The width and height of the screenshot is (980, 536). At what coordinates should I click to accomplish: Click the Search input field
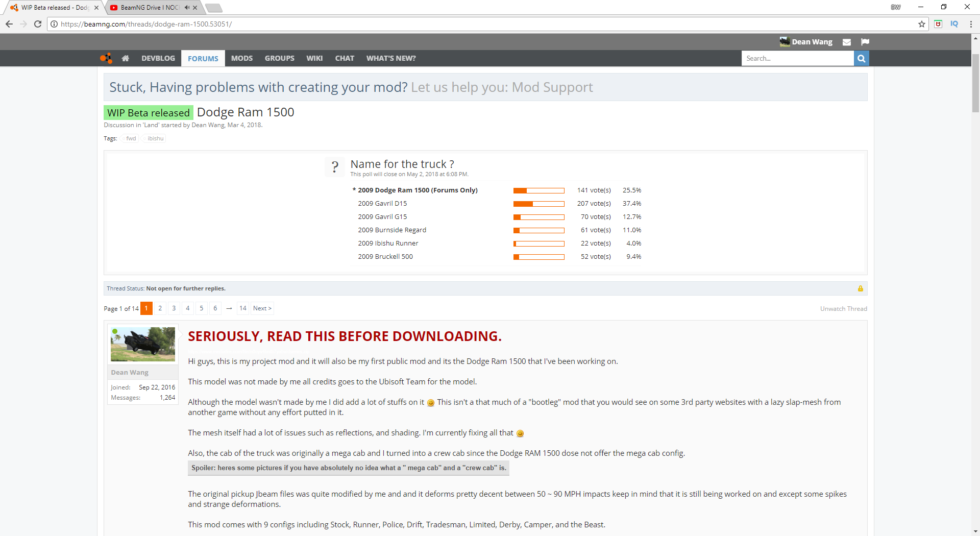(798, 58)
